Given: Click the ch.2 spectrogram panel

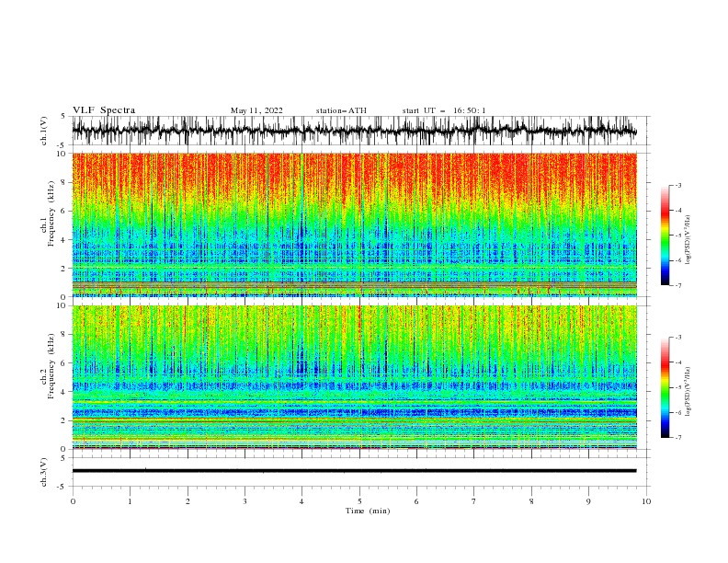Looking at the screenshot, I should tap(354, 377).
